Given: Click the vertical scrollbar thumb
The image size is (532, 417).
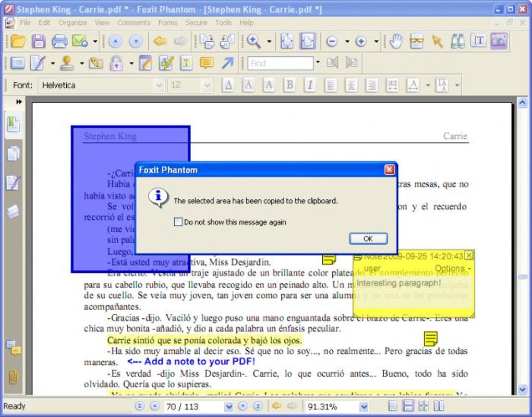Looking at the screenshot, I should 523,277.
